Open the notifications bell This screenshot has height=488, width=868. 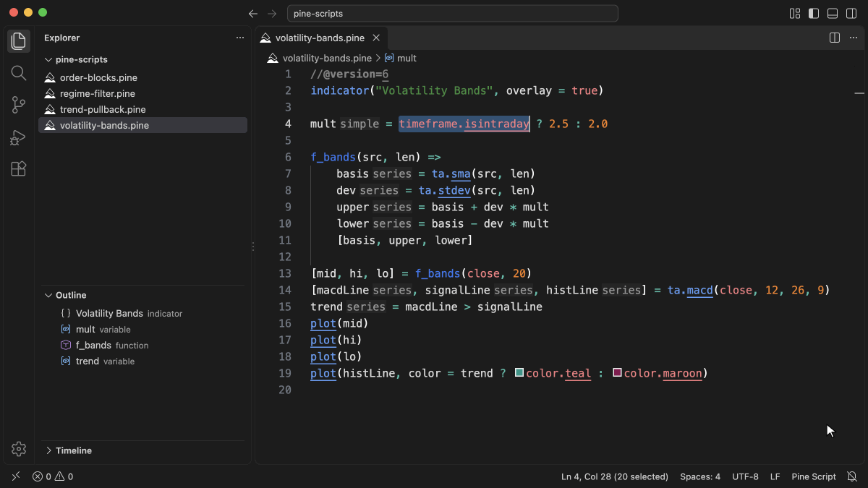852,476
